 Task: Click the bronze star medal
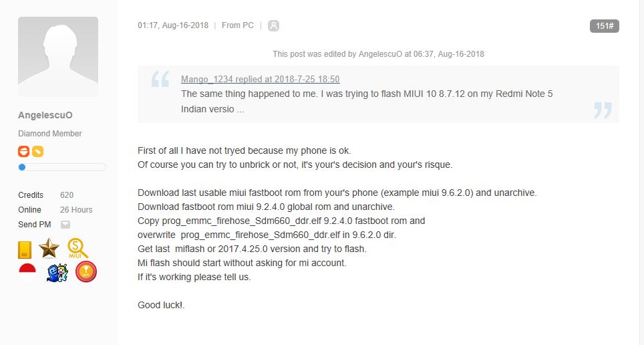coord(49,249)
